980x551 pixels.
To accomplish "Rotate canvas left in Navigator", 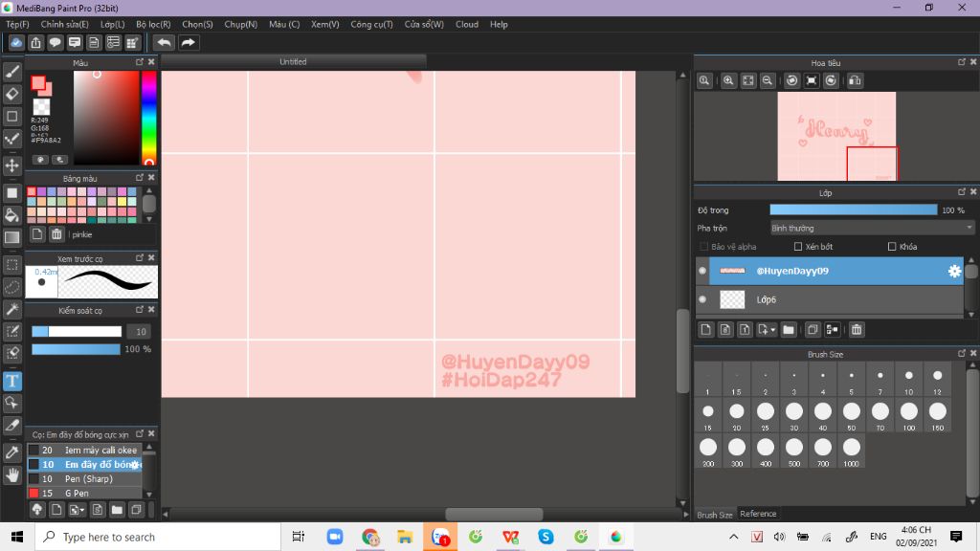I will click(791, 80).
